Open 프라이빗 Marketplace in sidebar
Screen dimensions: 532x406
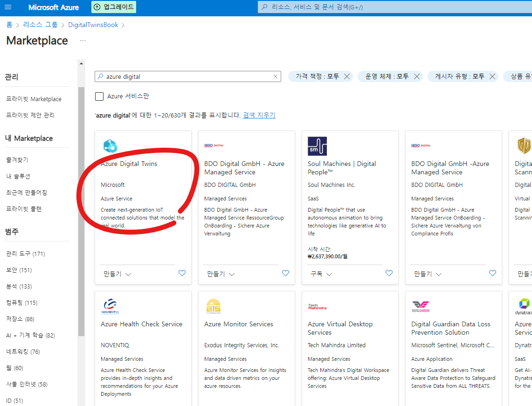click(34, 99)
